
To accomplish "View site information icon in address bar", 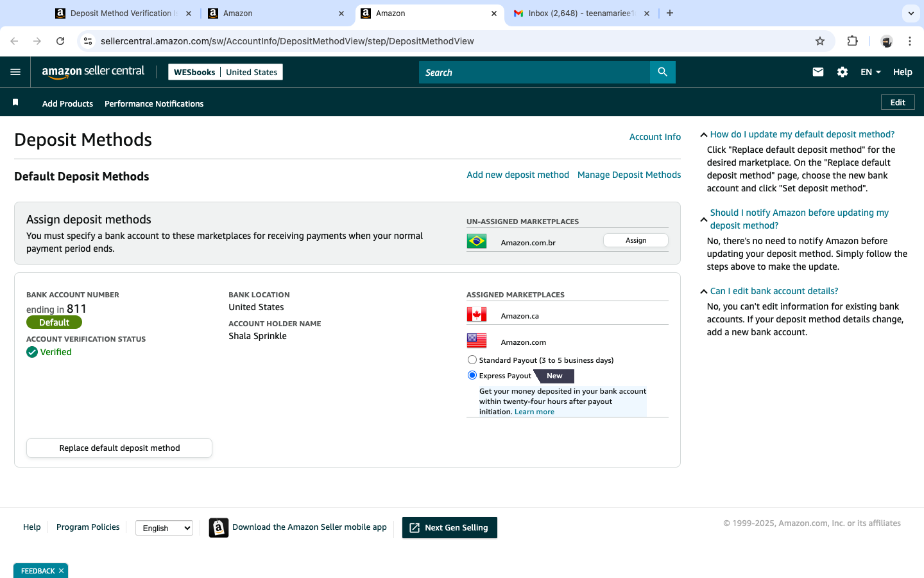I will point(88,41).
